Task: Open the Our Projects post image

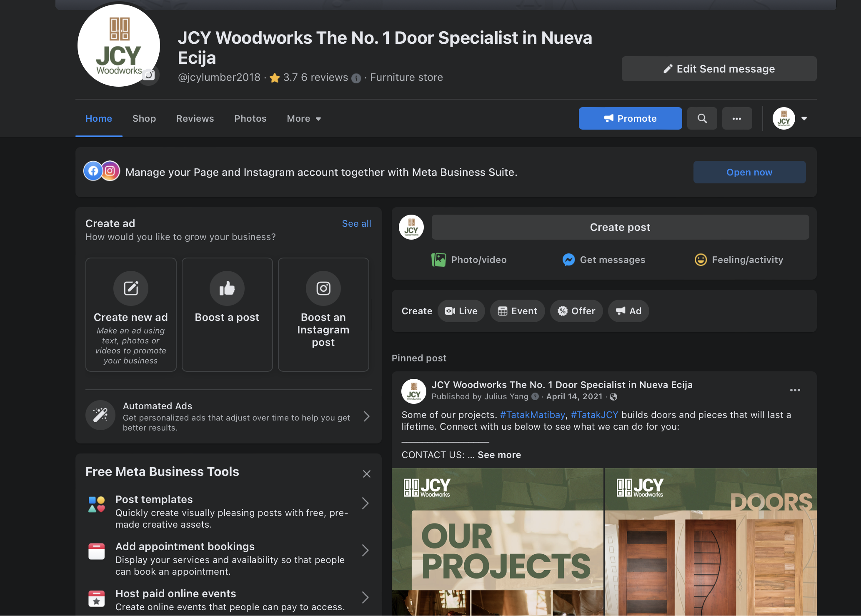Action: click(497, 542)
